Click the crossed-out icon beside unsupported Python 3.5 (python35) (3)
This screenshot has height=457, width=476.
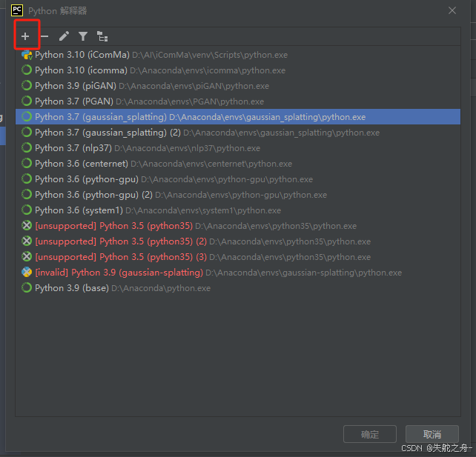pyautogui.click(x=27, y=256)
